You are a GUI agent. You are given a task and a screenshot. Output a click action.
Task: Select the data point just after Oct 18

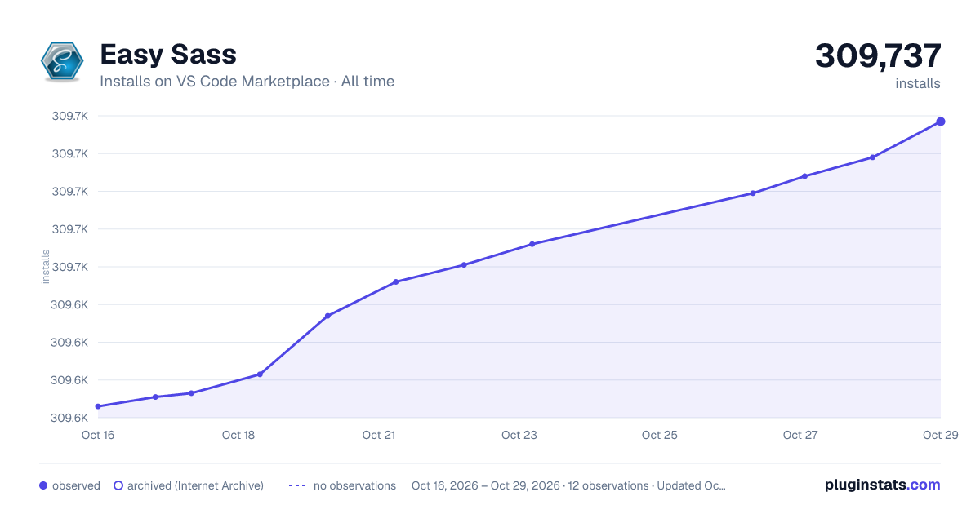(260, 374)
